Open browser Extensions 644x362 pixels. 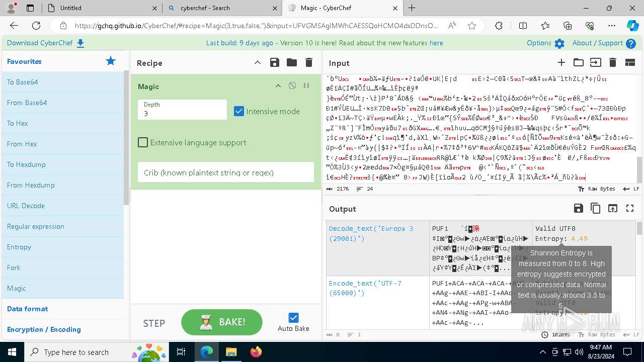point(499,26)
